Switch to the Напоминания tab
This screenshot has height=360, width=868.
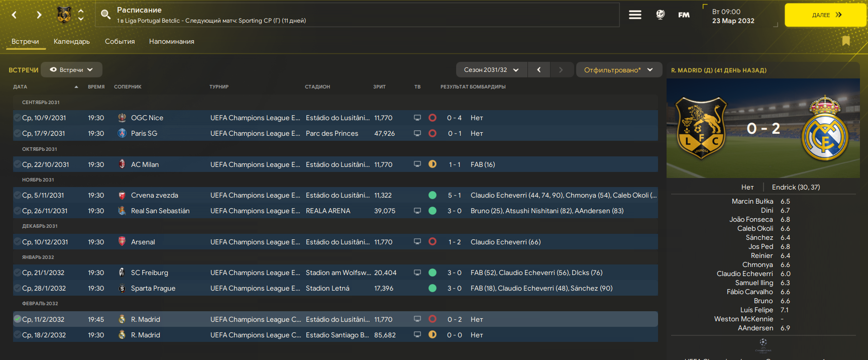click(x=171, y=41)
